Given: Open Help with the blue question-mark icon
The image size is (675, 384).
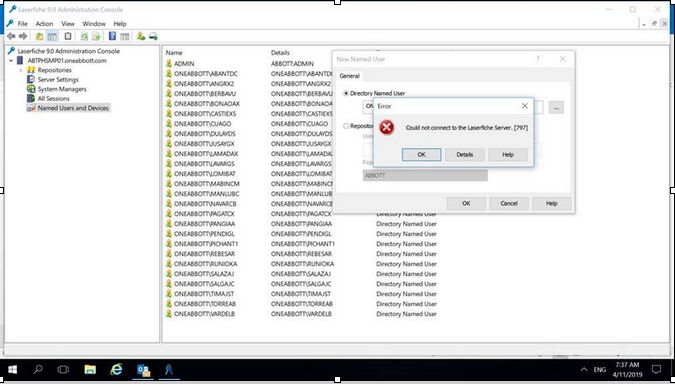Looking at the screenshot, I should (112, 37).
